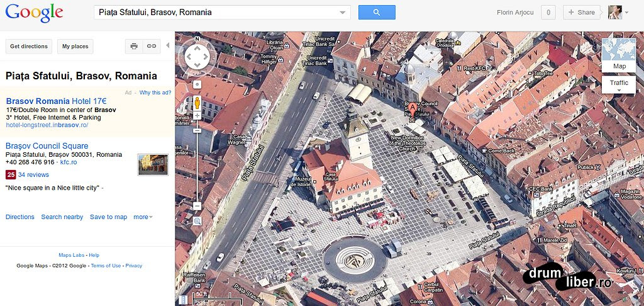Viewport: 644px width, 306px height.
Task: Open profile avatar account menu
Action: [x=618, y=13]
